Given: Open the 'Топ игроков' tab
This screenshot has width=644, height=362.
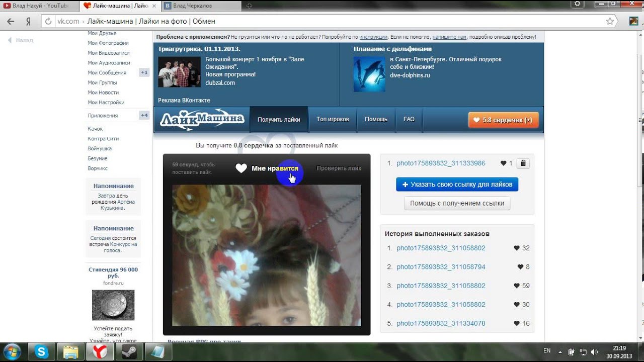Looking at the screenshot, I should pos(333,119).
